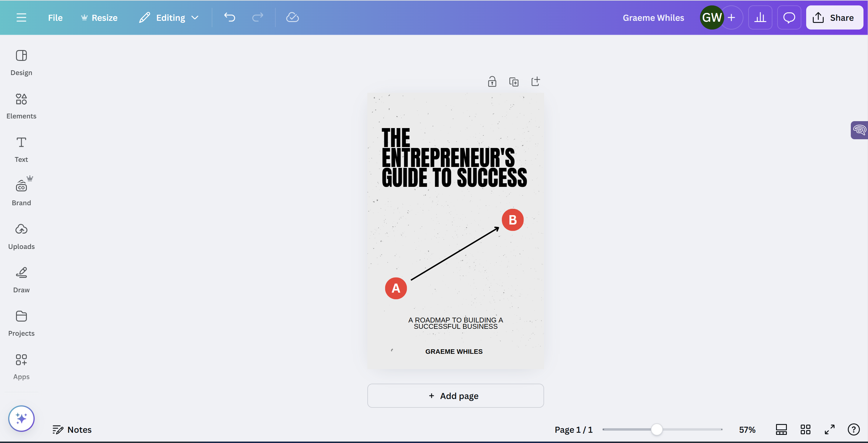Screen dimensions: 868x443
Task: Expand the File menu
Action: point(55,17)
